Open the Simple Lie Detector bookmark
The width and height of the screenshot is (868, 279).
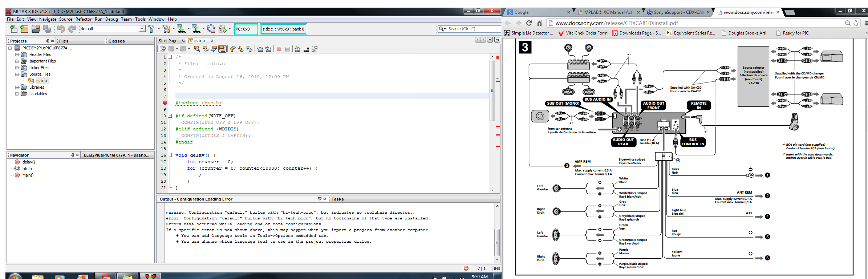(529, 33)
